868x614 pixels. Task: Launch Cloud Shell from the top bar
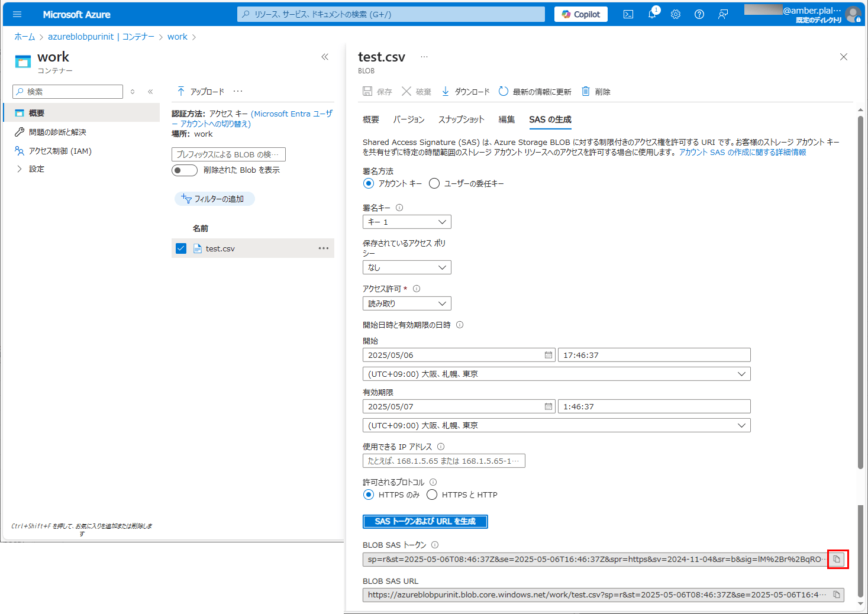coord(628,14)
